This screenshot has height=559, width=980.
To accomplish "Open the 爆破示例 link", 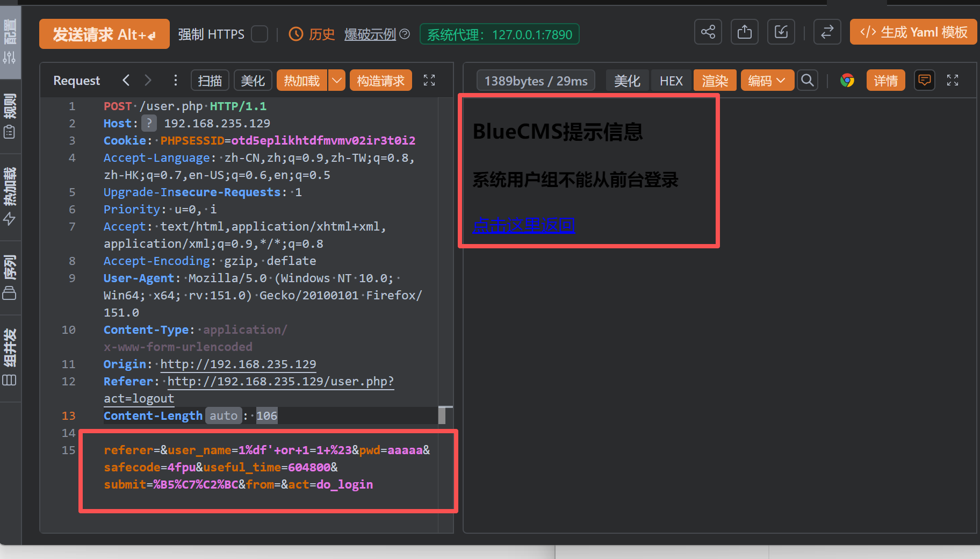I will pyautogui.click(x=370, y=34).
